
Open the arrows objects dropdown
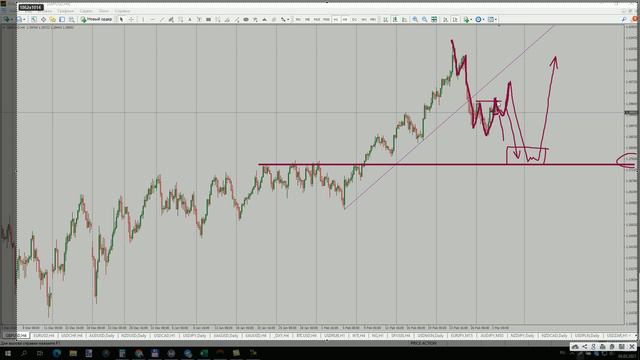(x=288, y=19)
